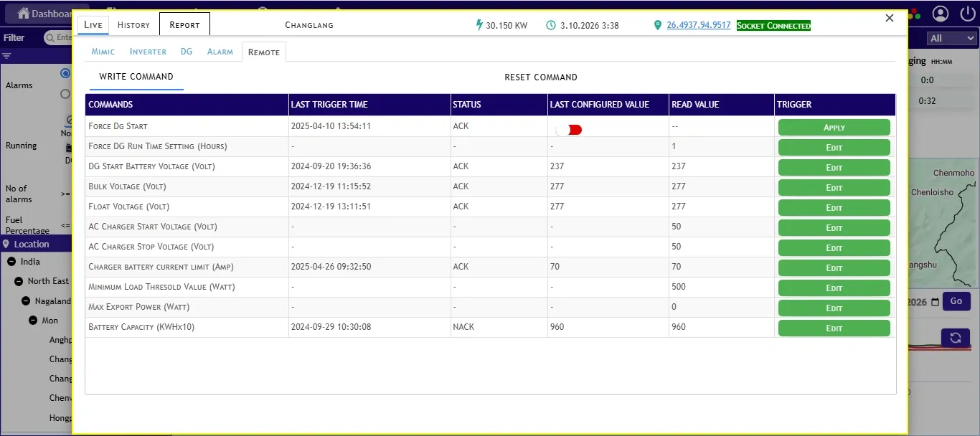Open the Inverter sub-tab
The width and height of the screenshot is (980, 436).
[x=148, y=52]
